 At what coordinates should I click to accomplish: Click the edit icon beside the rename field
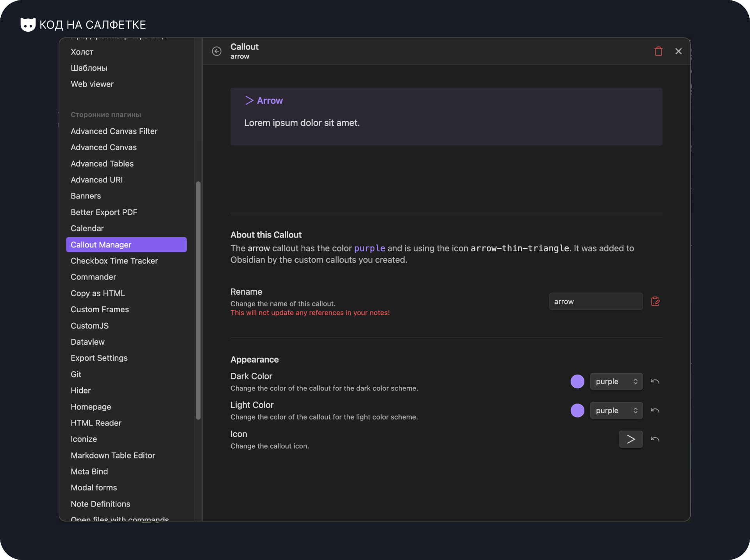point(655,301)
